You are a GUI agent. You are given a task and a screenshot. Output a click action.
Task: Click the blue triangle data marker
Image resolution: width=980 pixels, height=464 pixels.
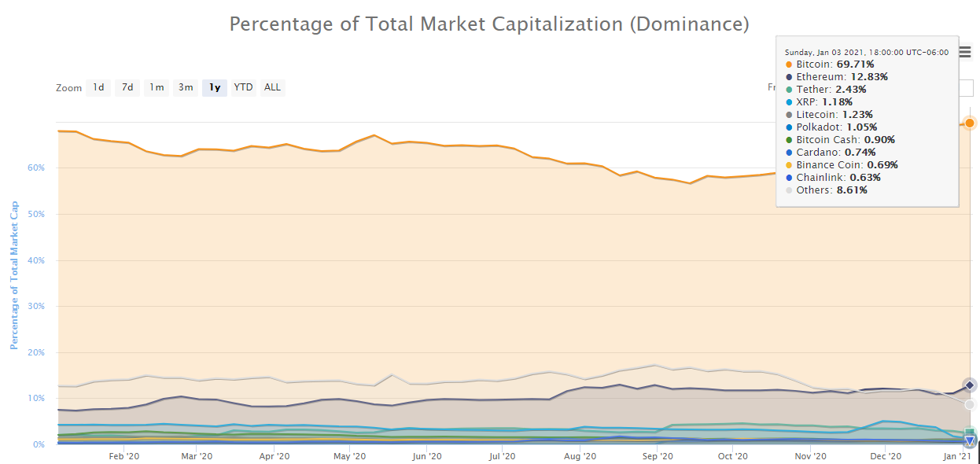(970, 441)
